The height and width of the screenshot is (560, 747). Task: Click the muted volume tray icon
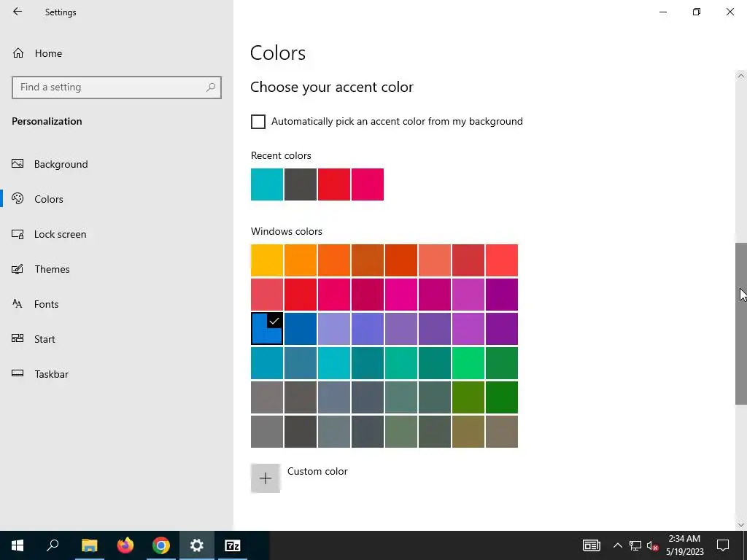[652, 545]
